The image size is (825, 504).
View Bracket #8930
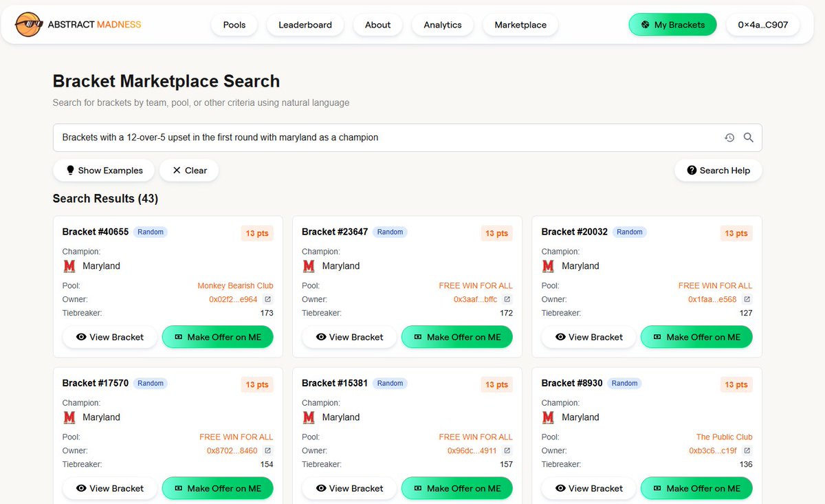[588, 488]
